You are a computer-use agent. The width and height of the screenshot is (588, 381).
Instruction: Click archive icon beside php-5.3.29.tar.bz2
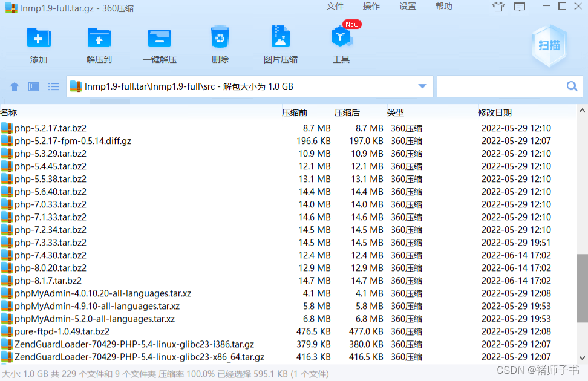point(7,154)
